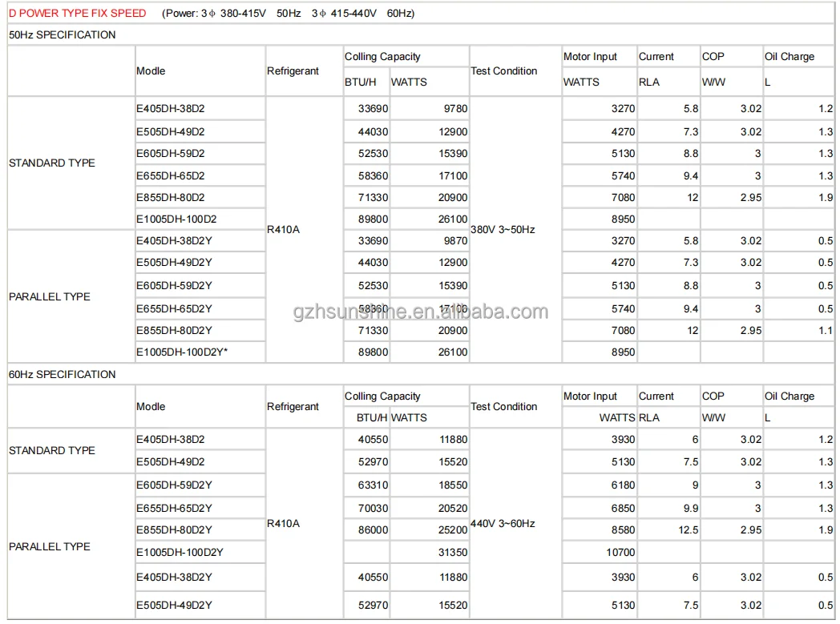Select the 86000 BTU/H capacity value
Screen dimensions: 840x624
pyautogui.click(x=370, y=530)
